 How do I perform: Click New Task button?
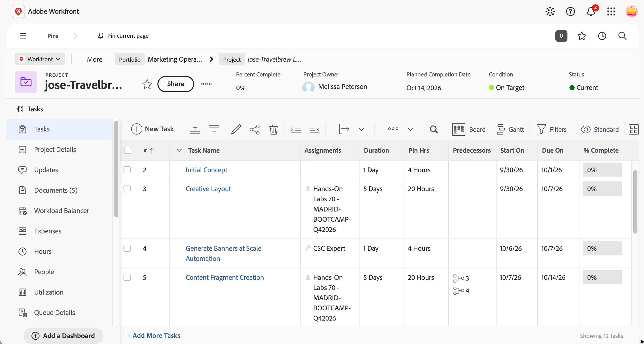(152, 129)
